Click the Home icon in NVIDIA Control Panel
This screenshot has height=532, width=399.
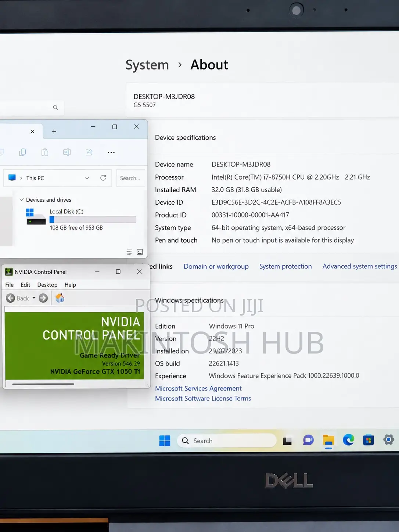point(60,298)
